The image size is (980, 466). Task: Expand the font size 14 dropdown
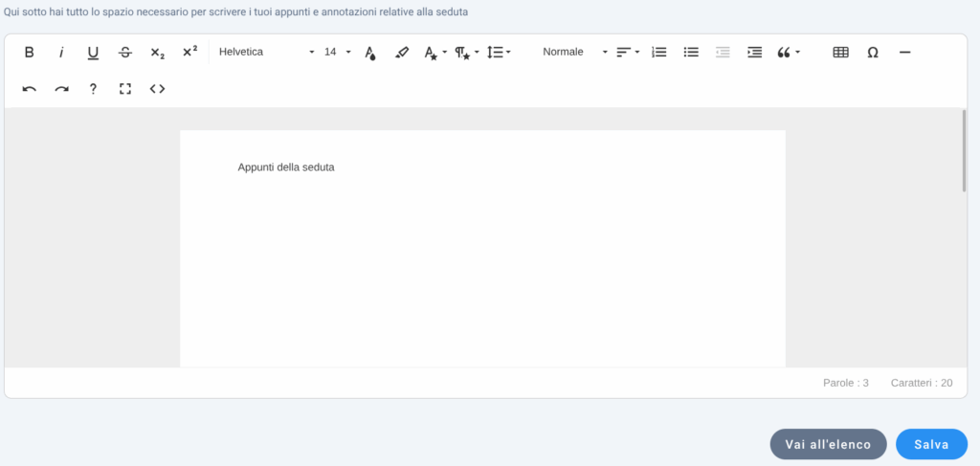(337, 53)
